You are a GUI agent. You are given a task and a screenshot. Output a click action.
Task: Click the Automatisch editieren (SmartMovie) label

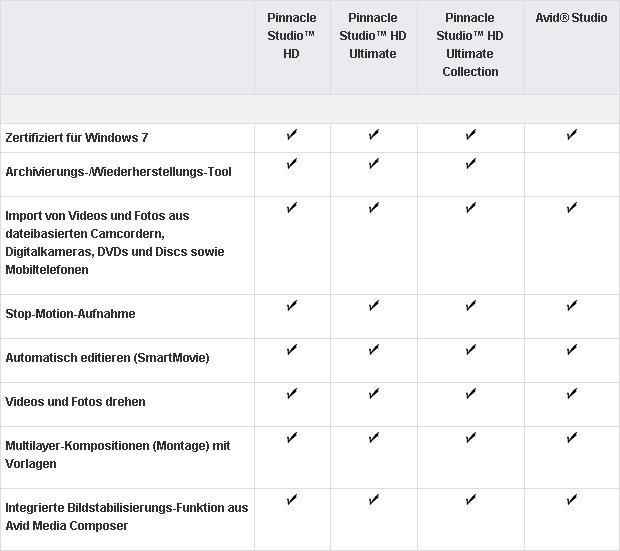[x=107, y=358]
